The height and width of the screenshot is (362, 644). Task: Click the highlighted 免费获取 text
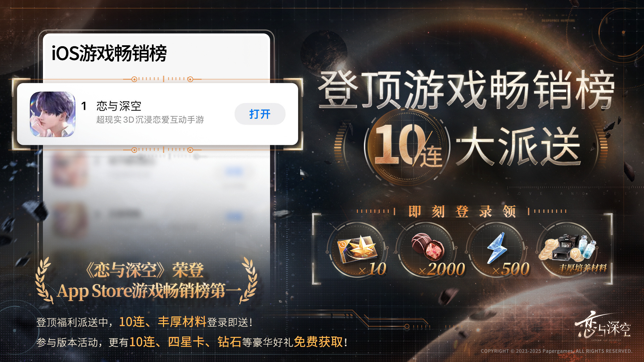point(318,342)
